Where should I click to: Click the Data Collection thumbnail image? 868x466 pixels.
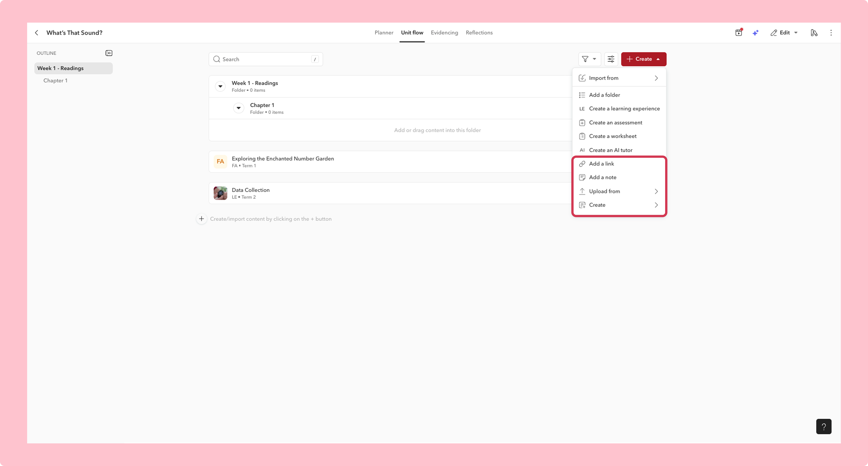coord(220,193)
